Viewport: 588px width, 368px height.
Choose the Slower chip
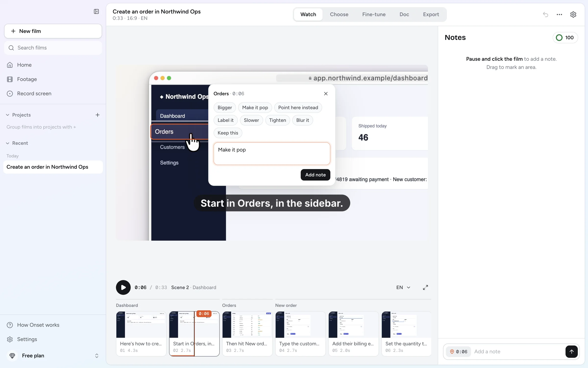point(251,120)
